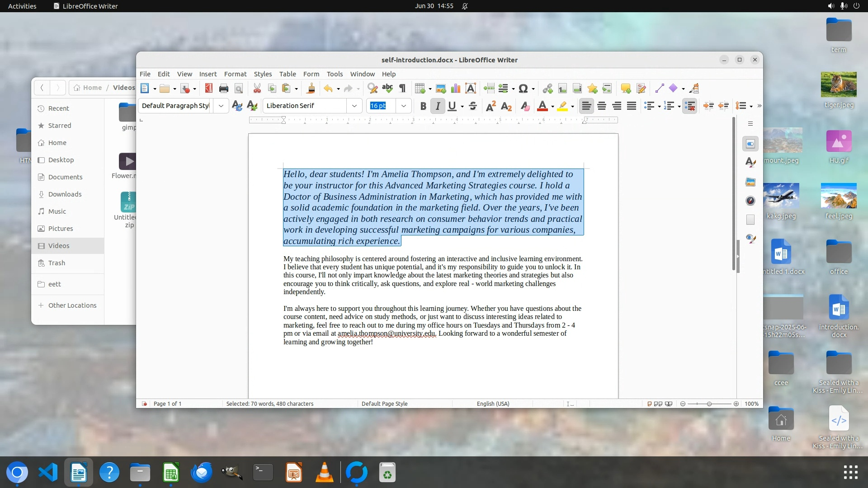
Task: Open the font size dropdown arrow
Action: (404, 106)
